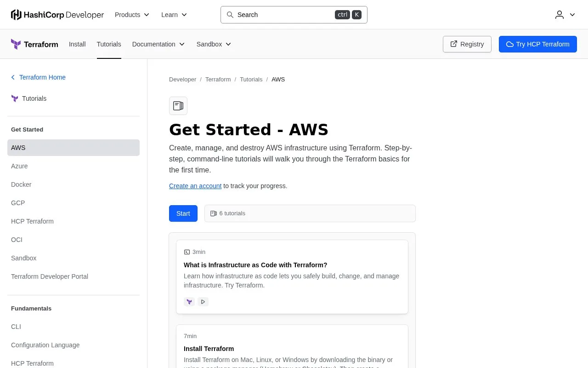The image size is (588, 368).
Task: Click the Terraform product badge on the first tutorial card
Action: [x=189, y=302]
